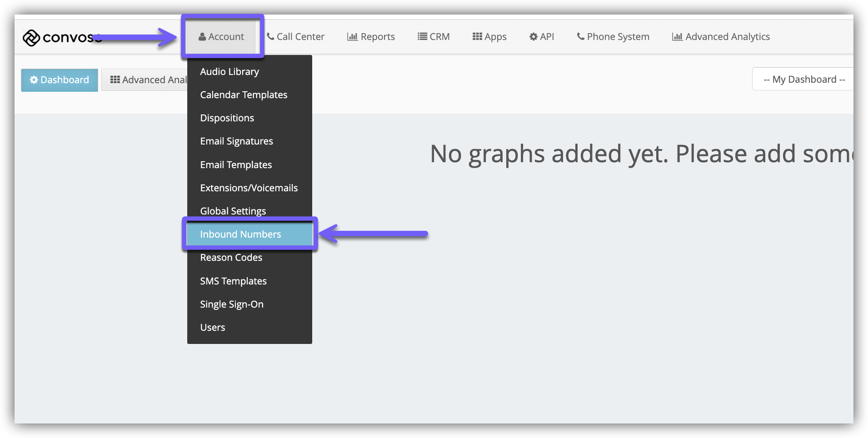Open Extensions/Voicemails page
The height and width of the screenshot is (438, 868).
[x=249, y=188]
